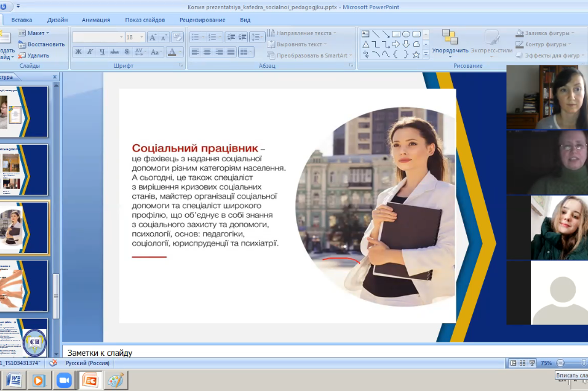Click Восстановить to reset the slide
Screen dimensions: 588x391
(x=41, y=44)
